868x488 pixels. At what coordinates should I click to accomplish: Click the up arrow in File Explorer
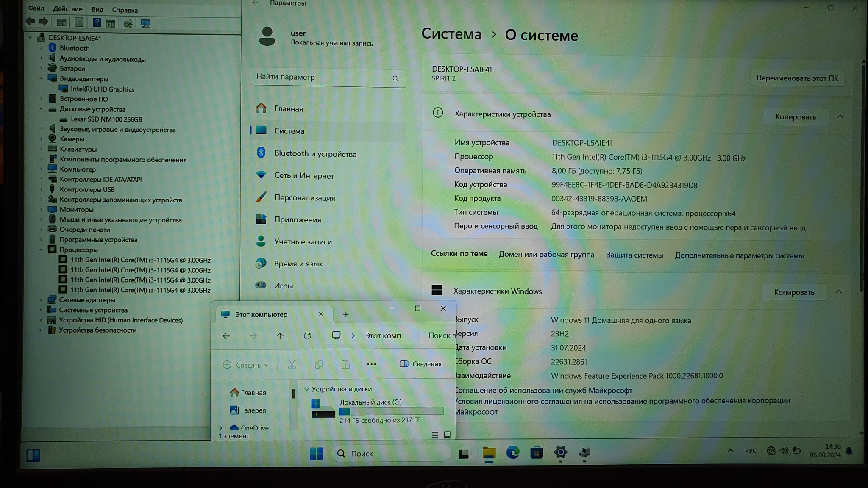coord(280,336)
